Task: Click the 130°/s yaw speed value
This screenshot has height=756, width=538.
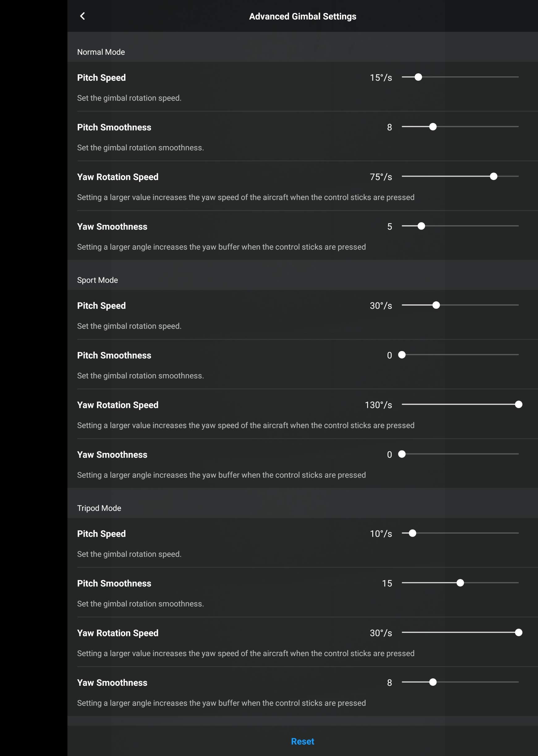Action: click(378, 405)
